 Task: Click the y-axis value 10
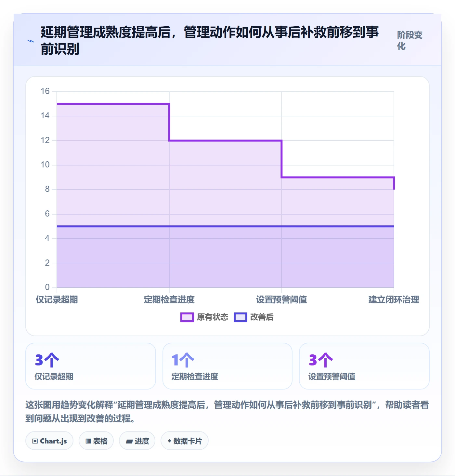tap(45, 165)
